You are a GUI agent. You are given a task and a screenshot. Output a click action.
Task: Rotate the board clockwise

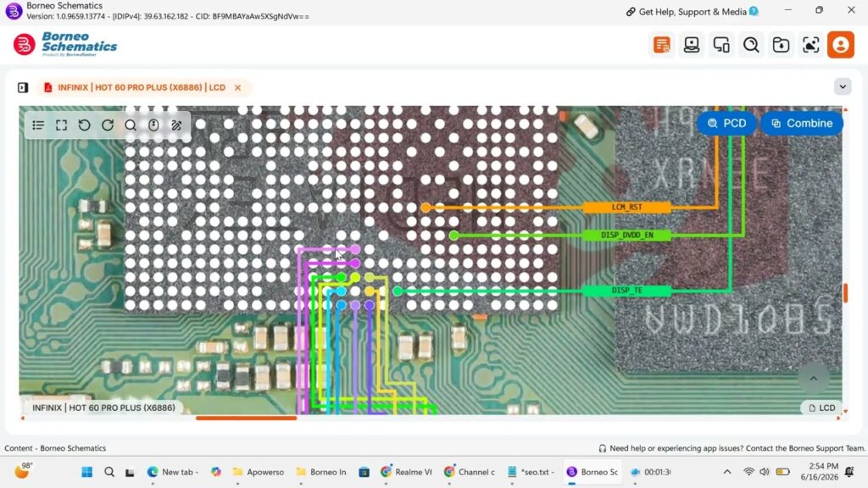[108, 125]
